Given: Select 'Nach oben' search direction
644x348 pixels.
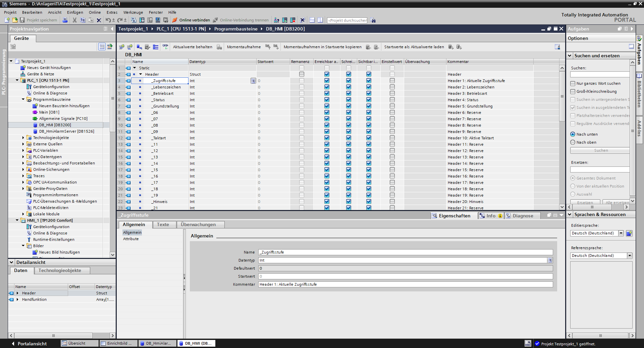Looking at the screenshot, I should click(573, 142).
